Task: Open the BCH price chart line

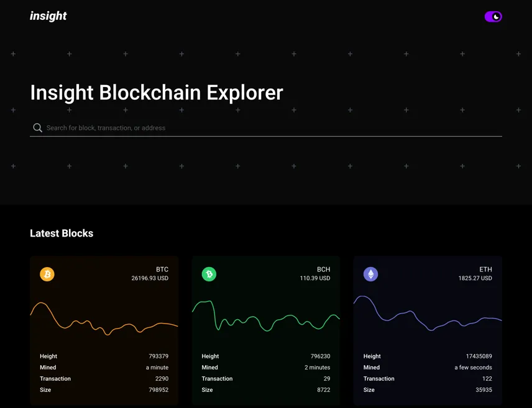Action: pyautogui.click(x=266, y=315)
